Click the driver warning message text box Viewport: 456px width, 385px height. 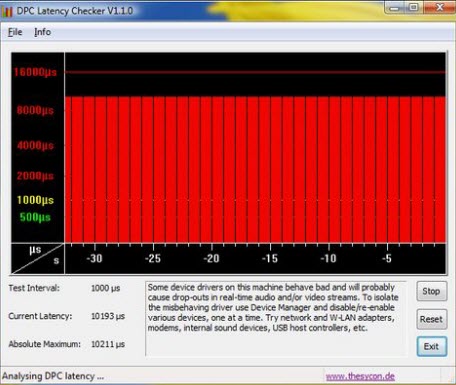click(x=276, y=319)
